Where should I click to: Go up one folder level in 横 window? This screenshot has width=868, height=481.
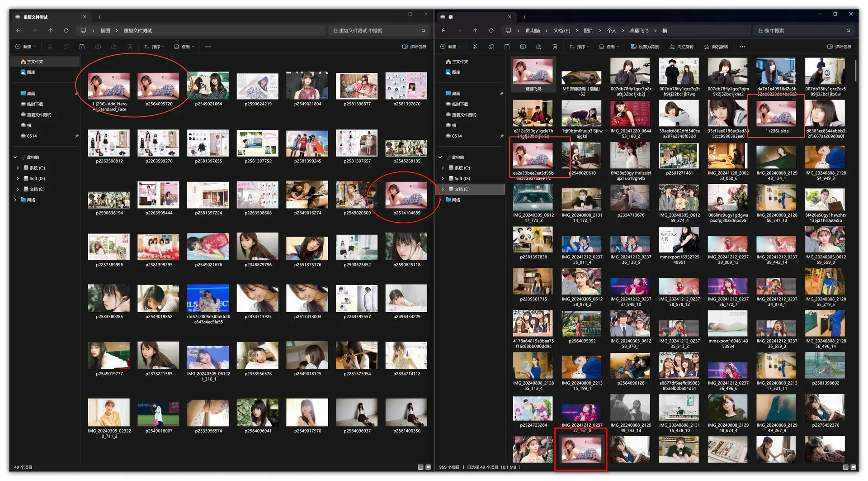[x=475, y=30]
